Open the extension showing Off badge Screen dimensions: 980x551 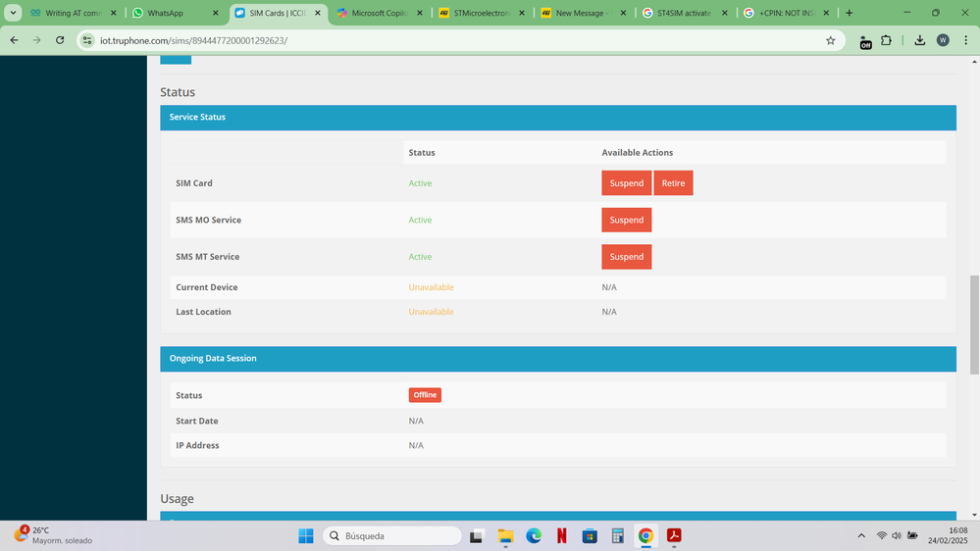click(x=865, y=41)
